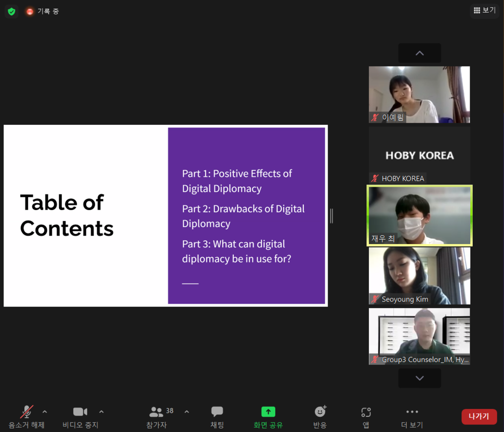The width and height of the screenshot is (504, 432).
Task: Click the green security shield icon
Action: (x=12, y=12)
